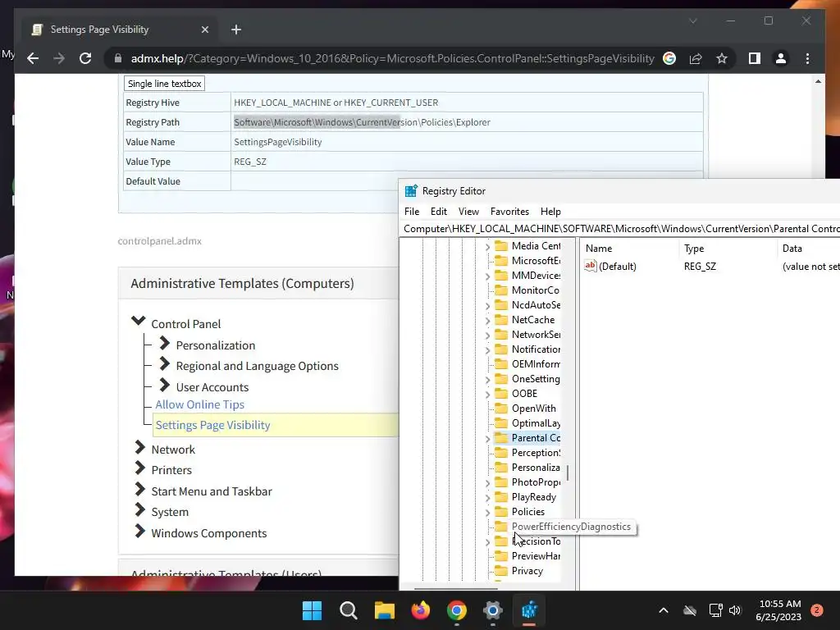Screen dimensions: 840x630
Task: Open Edit menu in Registry Editor
Action: [x=439, y=212]
